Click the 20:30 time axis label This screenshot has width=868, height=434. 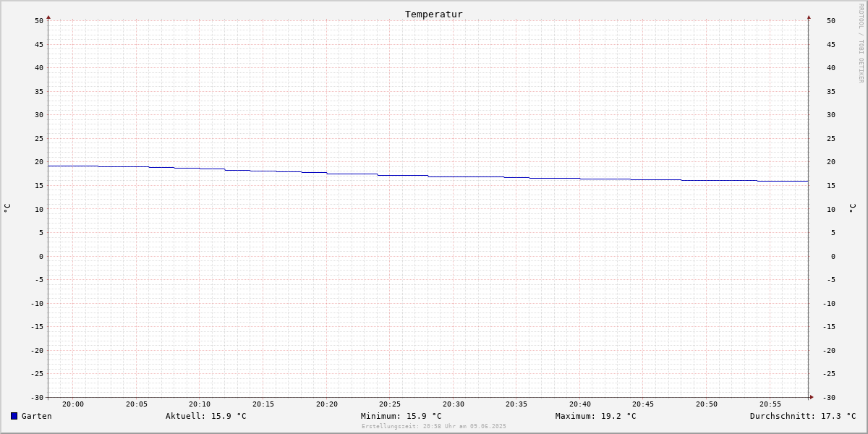[454, 404]
